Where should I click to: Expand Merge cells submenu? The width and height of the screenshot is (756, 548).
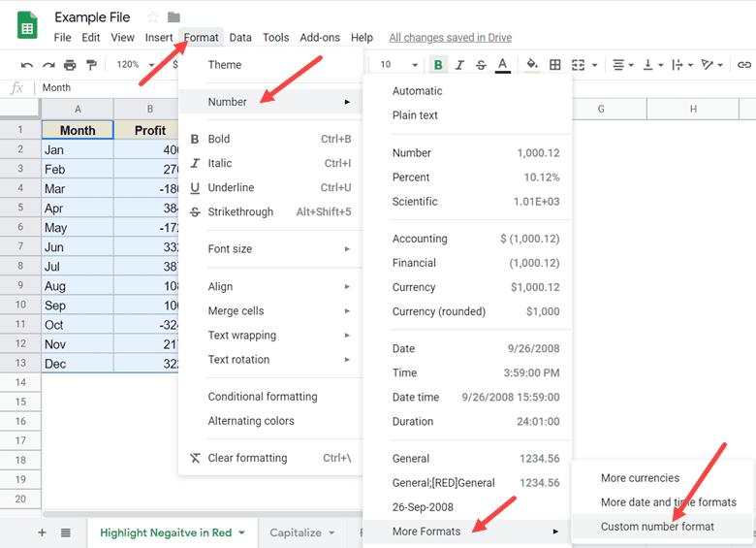click(x=270, y=310)
